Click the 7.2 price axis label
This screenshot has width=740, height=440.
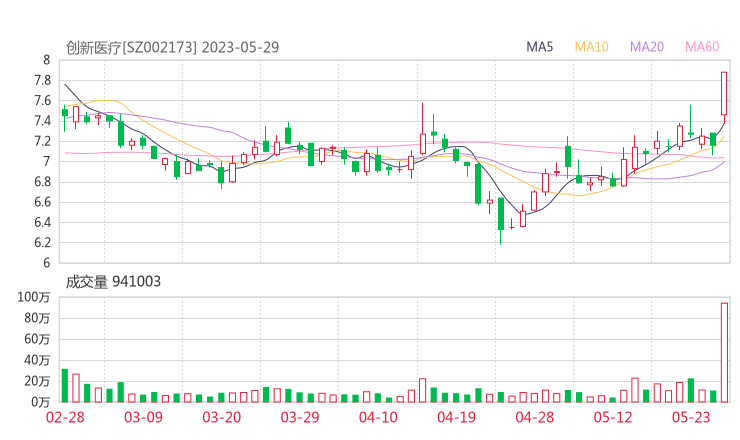click(42, 141)
